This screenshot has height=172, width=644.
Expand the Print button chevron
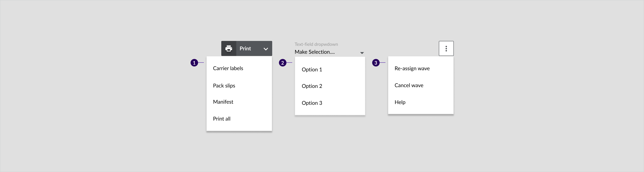(266, 49)
